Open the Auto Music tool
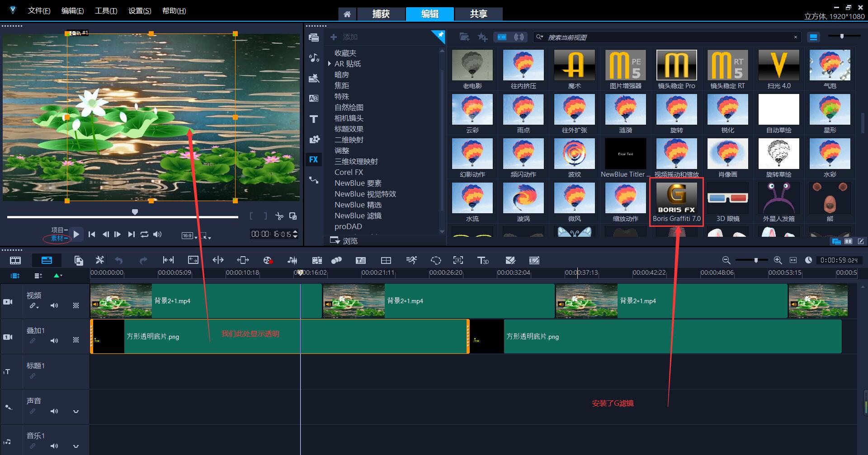 click(317, 260)
